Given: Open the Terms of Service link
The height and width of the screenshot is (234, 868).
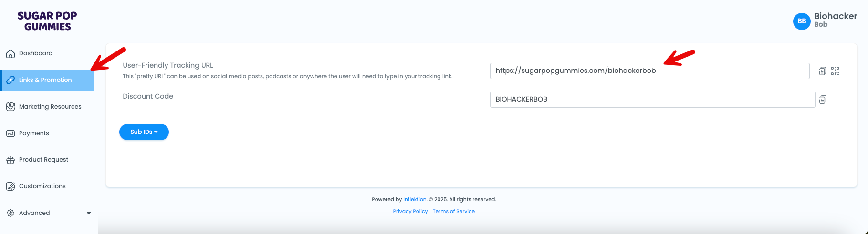Looking at the screenshot, I should coord(454,212).
